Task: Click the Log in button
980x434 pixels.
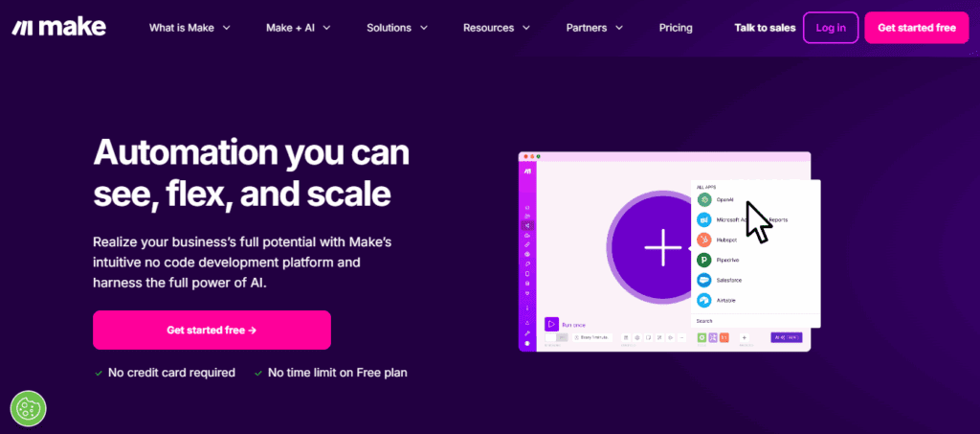Action: tap(831, 28)
